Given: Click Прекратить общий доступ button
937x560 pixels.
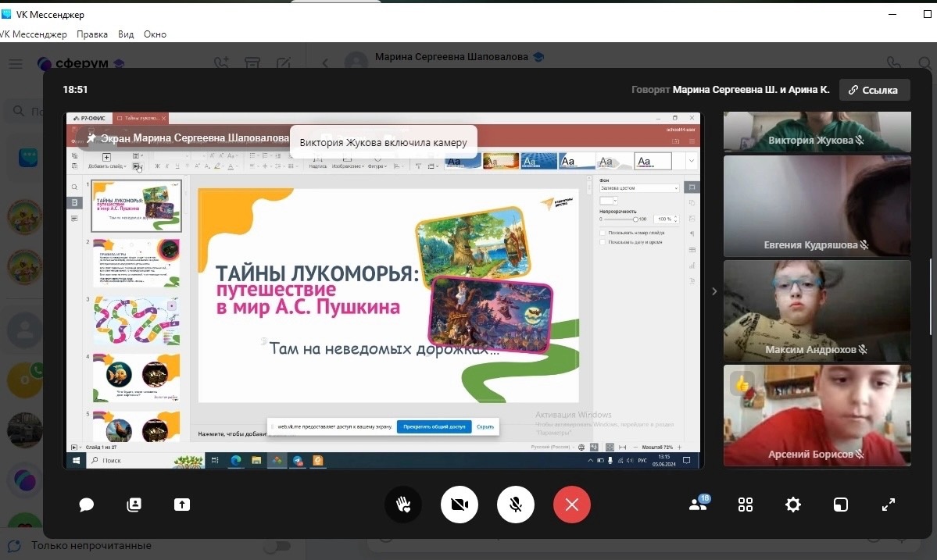Looking at the screenshot, I should pos(435,427).
